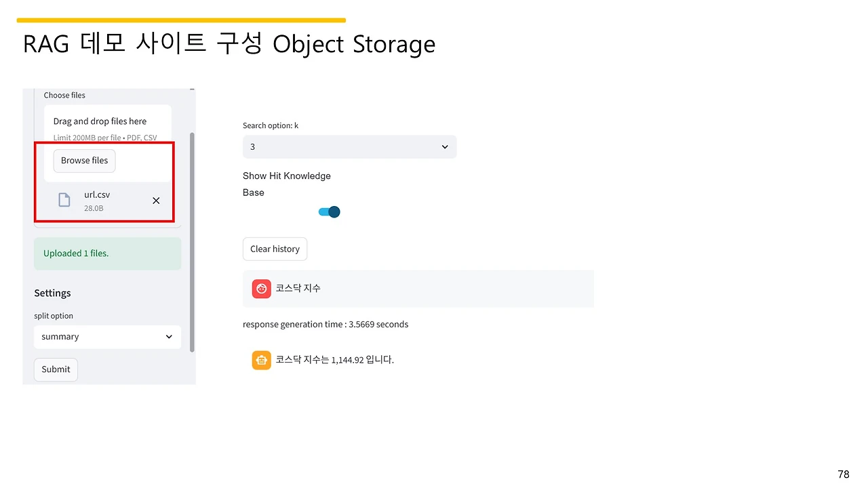This screenshot has width=868, height=488.
Task: Expand the split option summary dropdown
Action: (107, 337)
